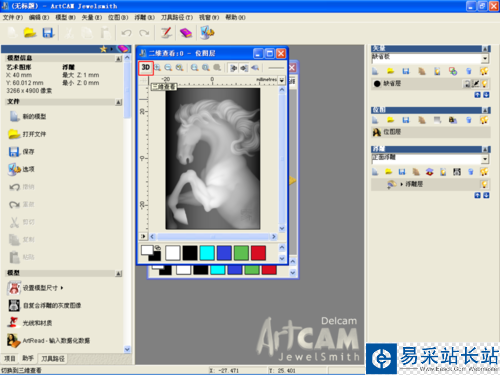This screenshot has width=500, height=375.
Task: Open the 模型 menu in the menu bar
Action: point(65,17)
